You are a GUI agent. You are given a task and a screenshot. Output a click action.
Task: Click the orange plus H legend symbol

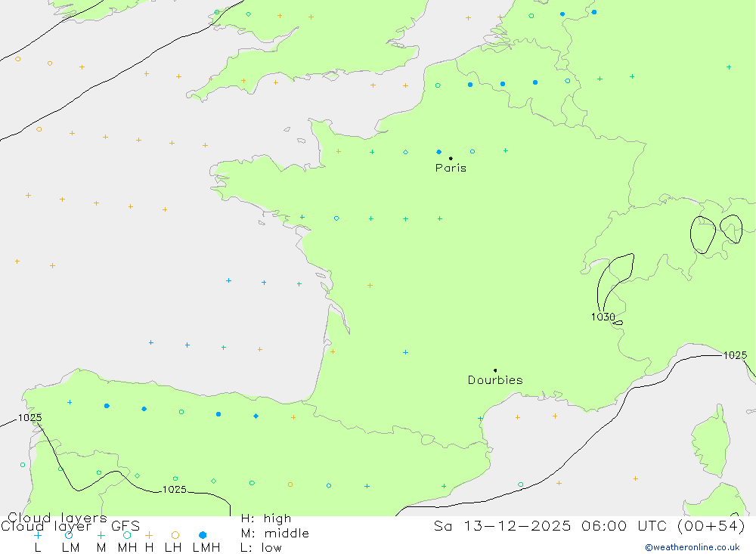click(149, 535)
